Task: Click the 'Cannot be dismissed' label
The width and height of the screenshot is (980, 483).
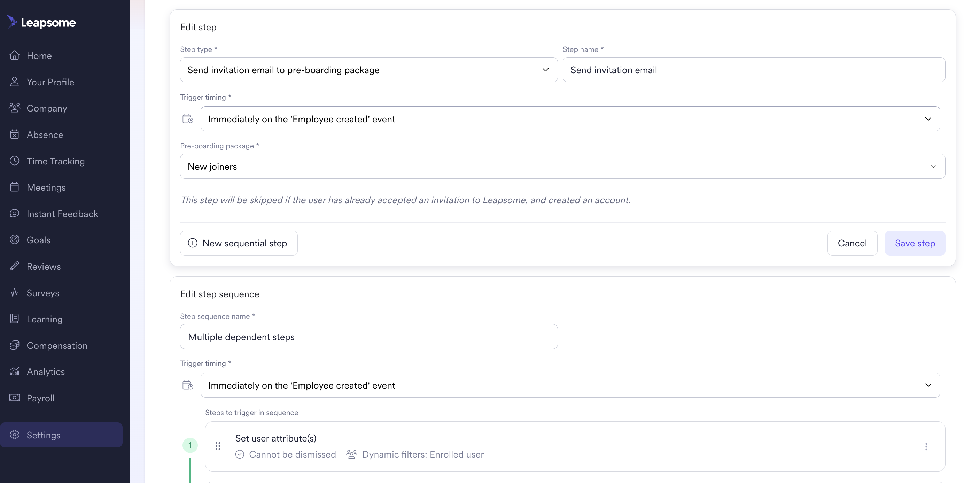Action: click(292, 454)
